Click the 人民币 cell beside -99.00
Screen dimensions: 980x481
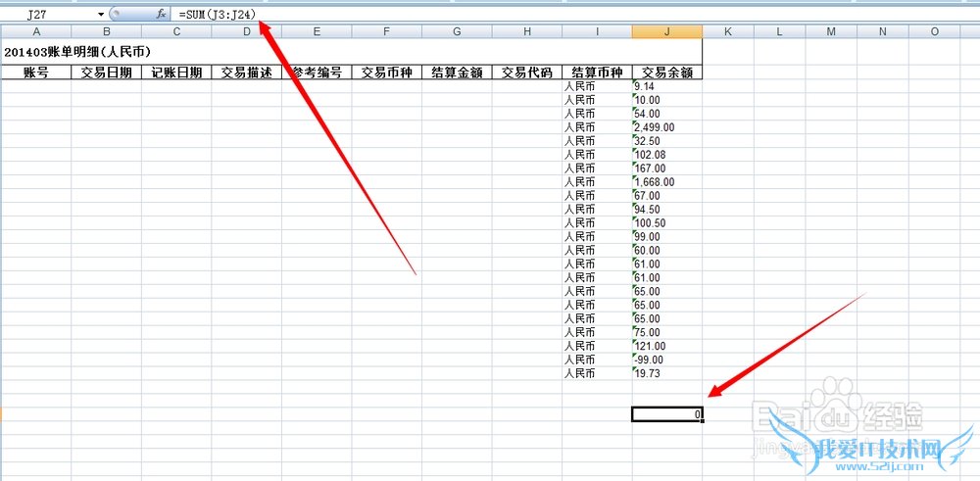(597, 360)
